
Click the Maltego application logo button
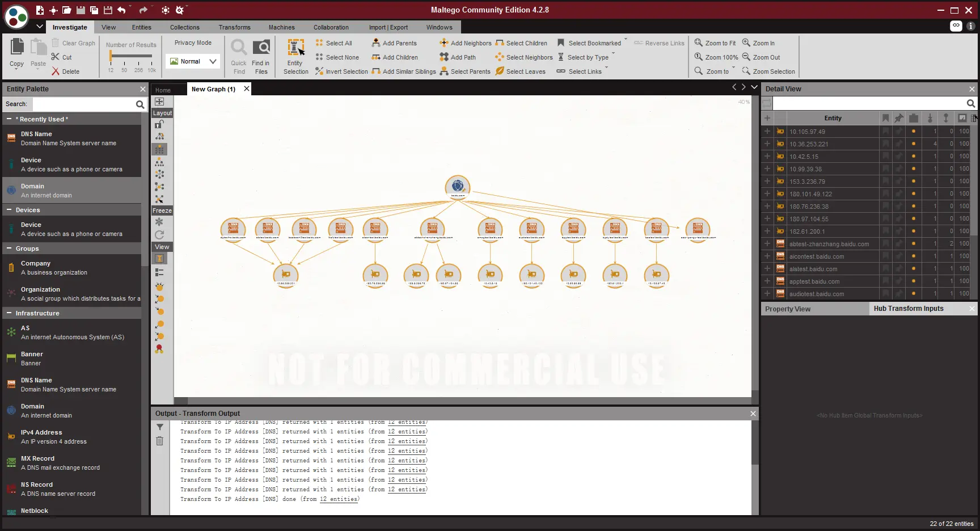pyautogui.click(x=16, y=17)
